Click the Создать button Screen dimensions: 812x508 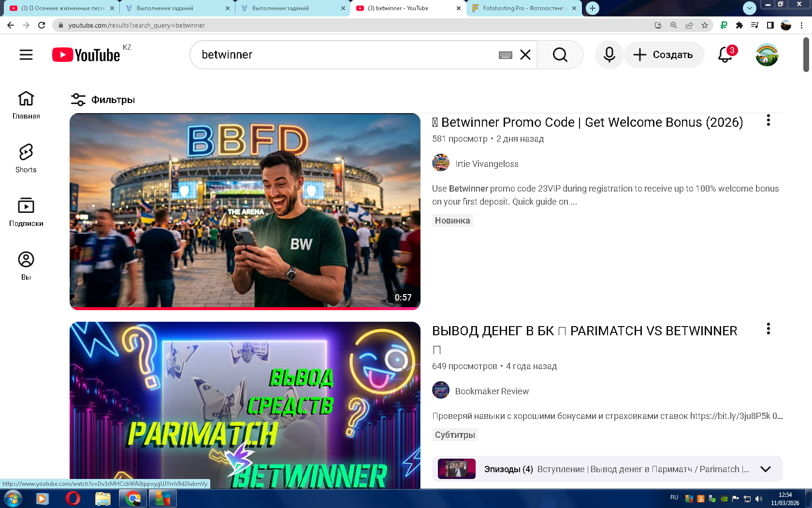click(x=664, y=55)
